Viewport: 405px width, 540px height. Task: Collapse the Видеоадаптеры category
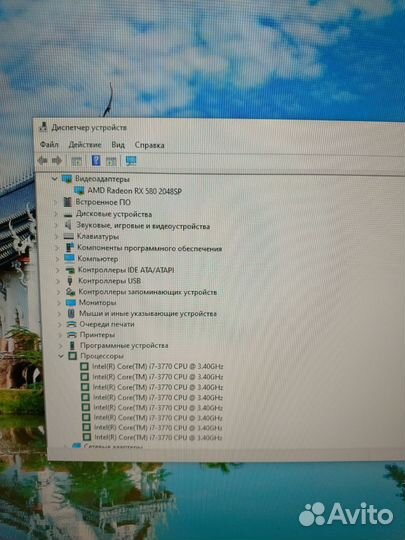[54, 179]
